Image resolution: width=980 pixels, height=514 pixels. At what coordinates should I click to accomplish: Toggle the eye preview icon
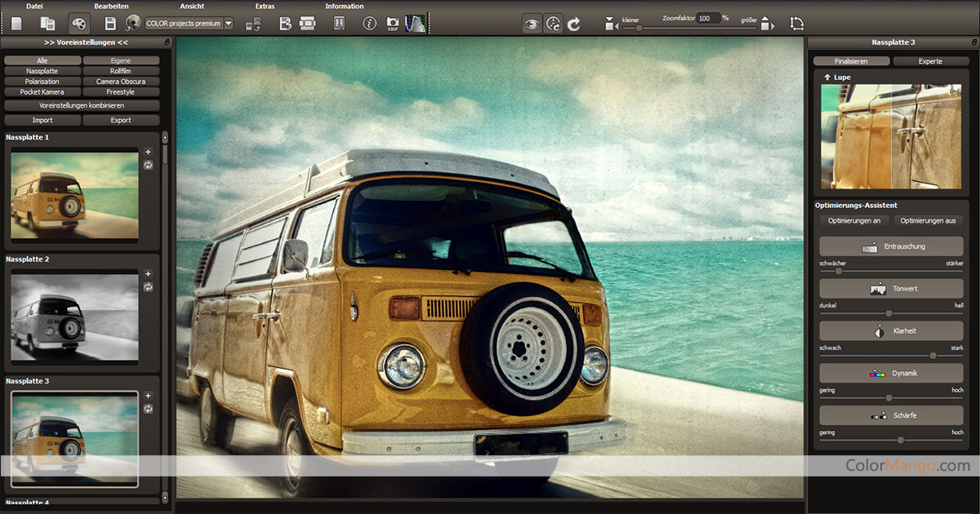532,24
